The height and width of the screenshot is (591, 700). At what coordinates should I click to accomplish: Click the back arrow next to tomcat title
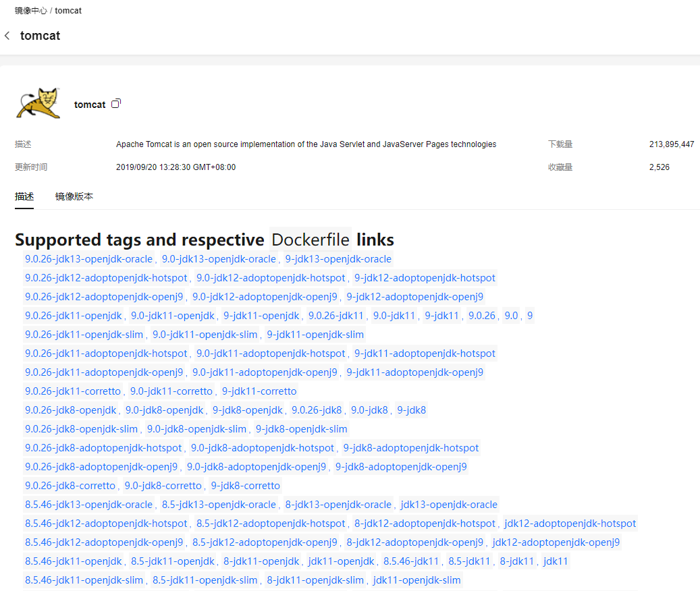(x=7, y=36)
